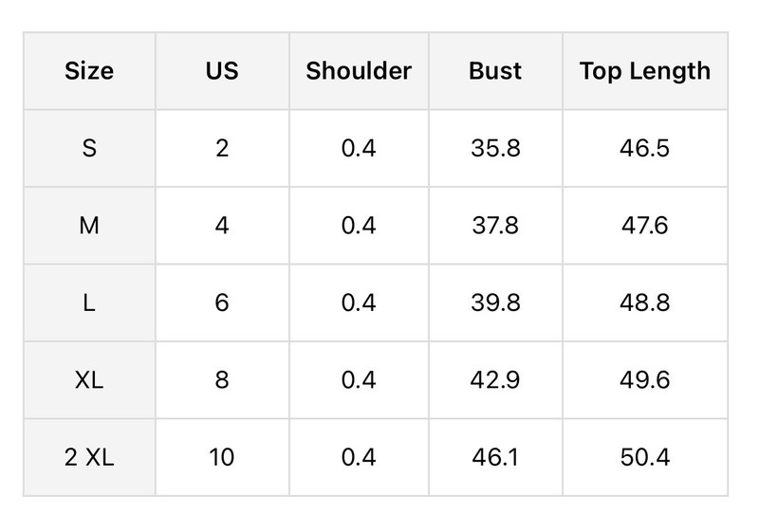Click the US size 2 cell
The image size is (759, 532).
(222, 148)
